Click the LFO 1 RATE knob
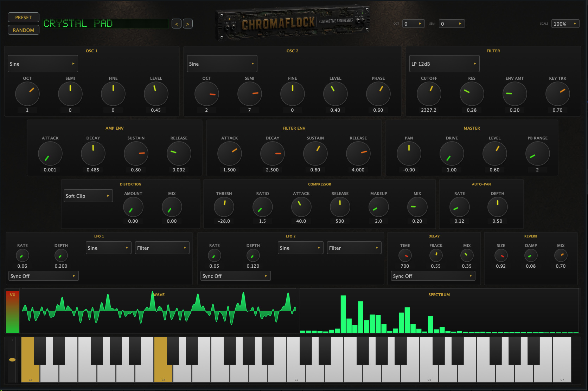Image resolution: width=588 pixels, height=391 pixels. (22, 255)
